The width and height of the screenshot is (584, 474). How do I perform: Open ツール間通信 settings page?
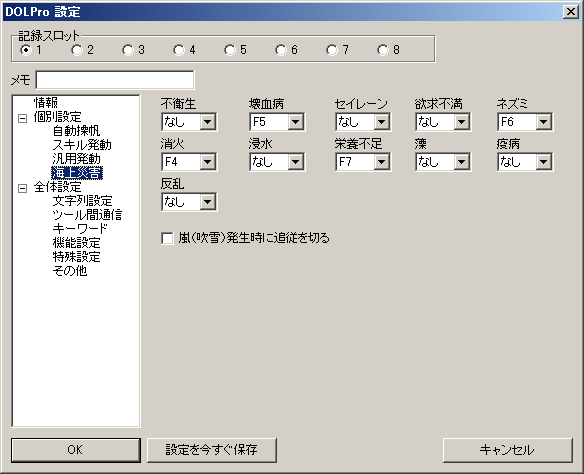[87, 215]
